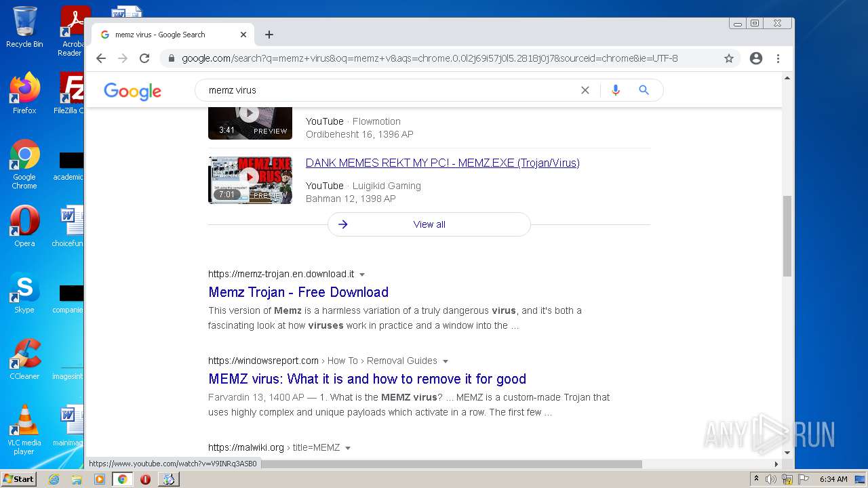Click the https://windowsreport.com breadcrumb URL
Screen dimensions: 868x488
(263, 361)
